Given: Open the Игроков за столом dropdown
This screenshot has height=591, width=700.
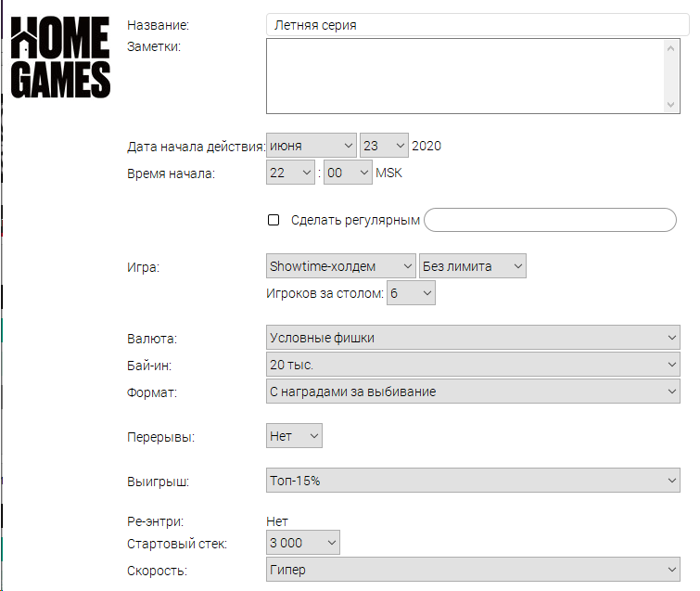Looking at the screenshot, I should [x=411, y=293].
